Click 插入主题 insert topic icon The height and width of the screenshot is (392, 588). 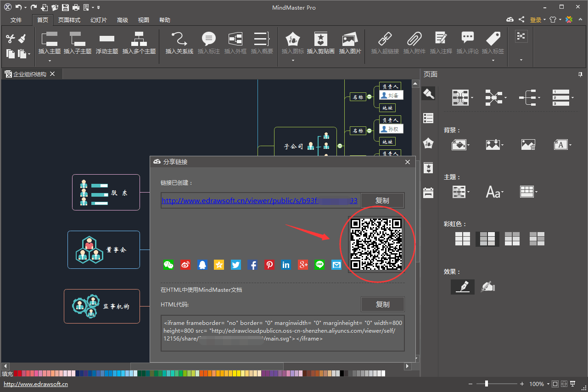coord(49,39)
